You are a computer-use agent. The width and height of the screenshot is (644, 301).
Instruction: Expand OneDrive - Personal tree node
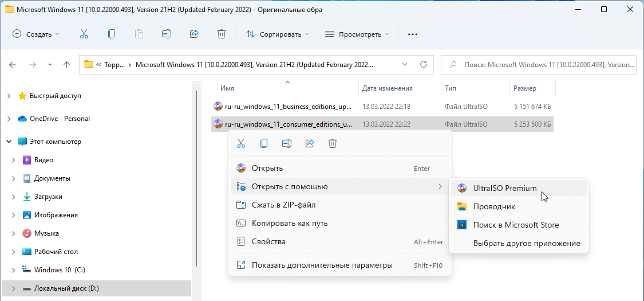pyautogui.click(x=9, y=119)
